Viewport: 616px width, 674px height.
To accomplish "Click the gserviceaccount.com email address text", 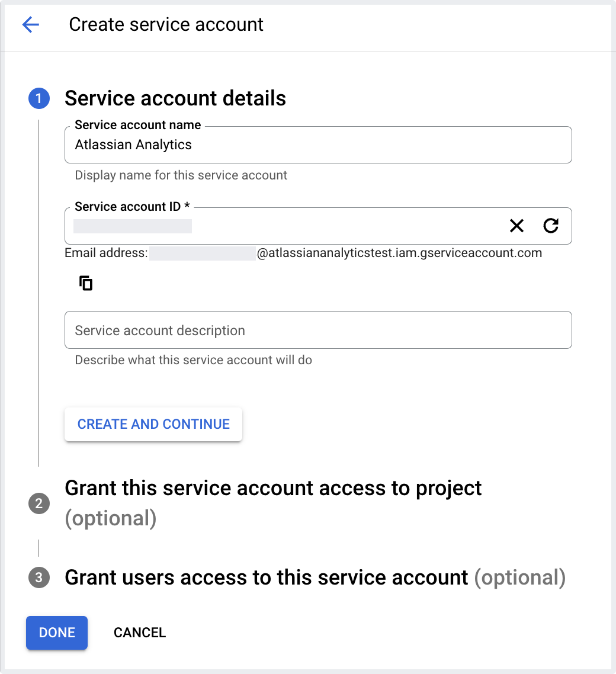I will tap(399, 253).
